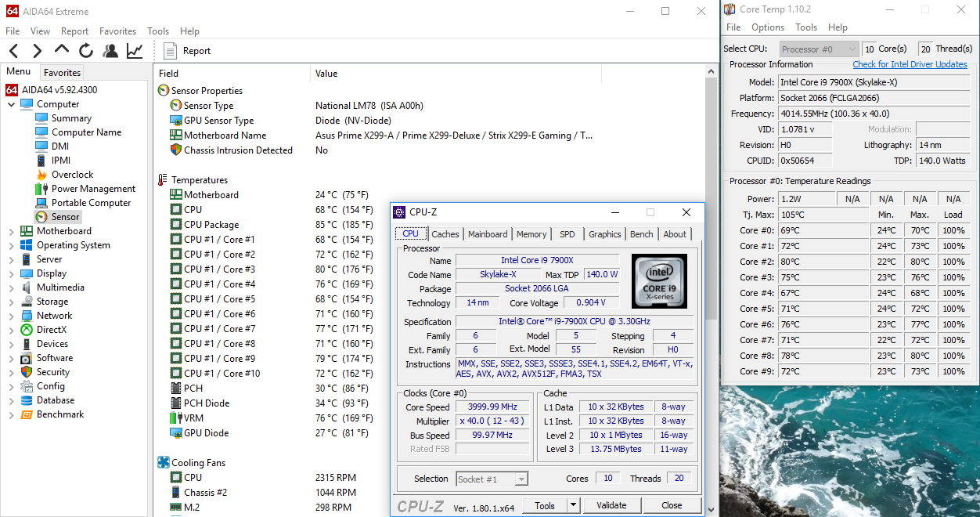
Task: Click the Motherboard chip icon in tree
Action: click(x=27, y=231)
